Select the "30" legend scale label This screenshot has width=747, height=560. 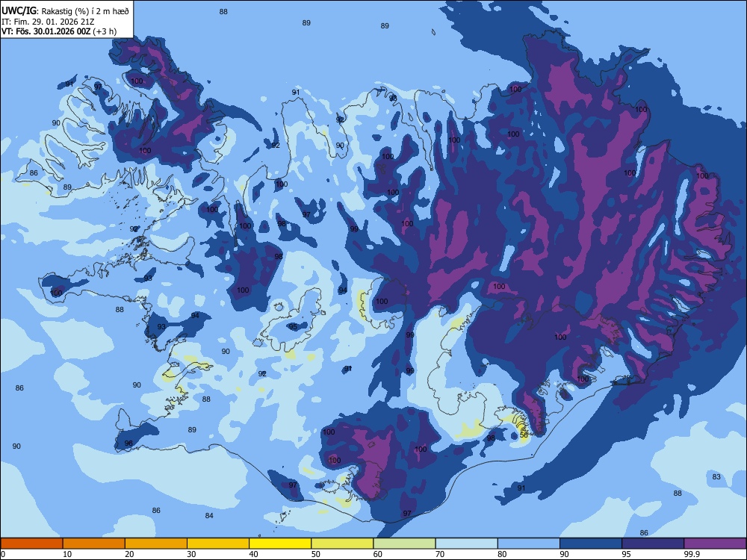(x=191, y=554)
